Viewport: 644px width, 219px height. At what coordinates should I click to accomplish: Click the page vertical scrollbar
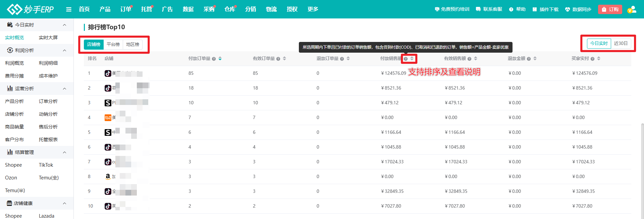click(x=642, y=168)
